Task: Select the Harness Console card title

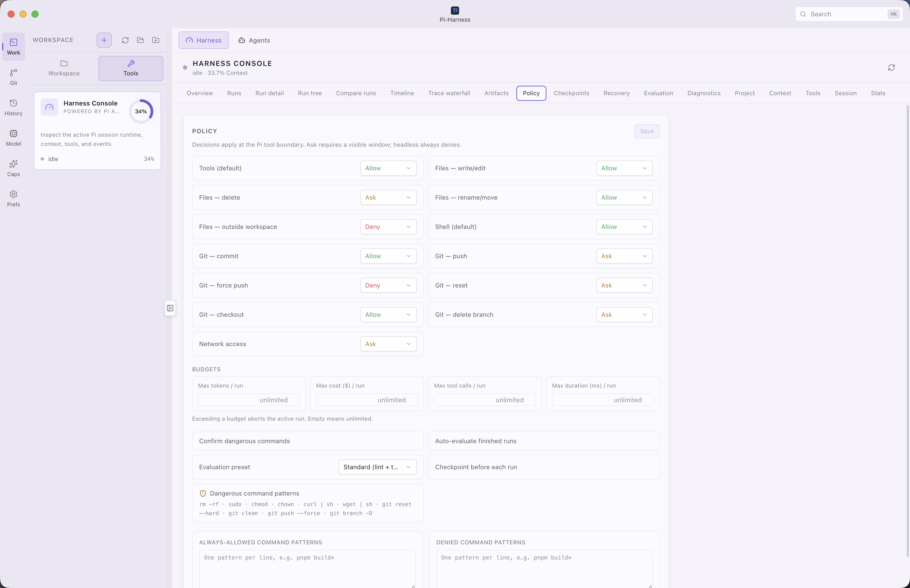Action: pos(91,103)
